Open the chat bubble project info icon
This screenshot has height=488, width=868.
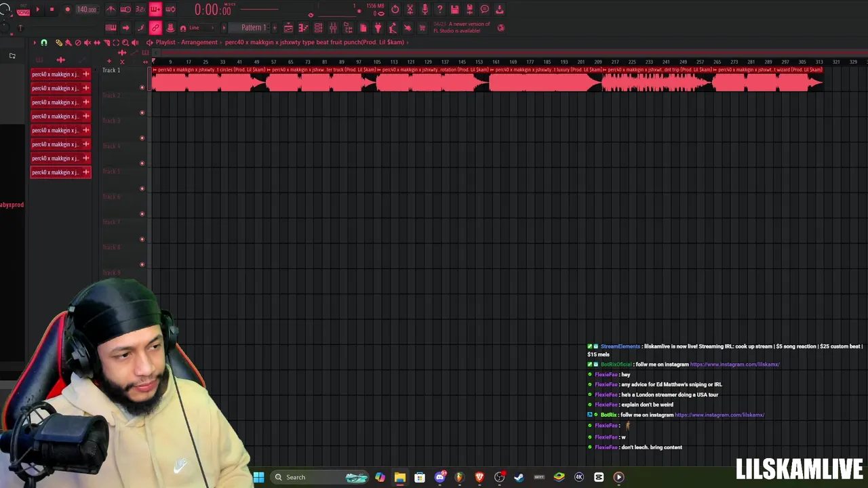(x=485, y=9)
